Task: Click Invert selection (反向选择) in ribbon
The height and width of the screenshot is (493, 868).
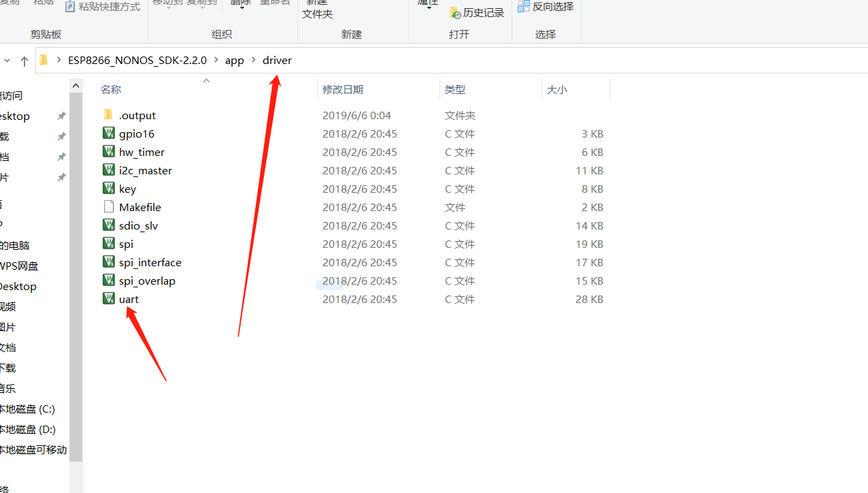Action: click(x=546, y=6)
